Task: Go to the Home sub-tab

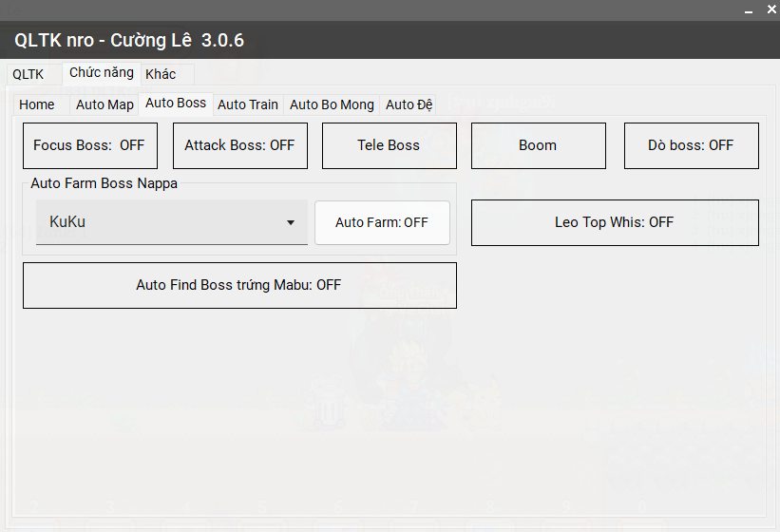Action: pyautogui.click(x=37, y=104)
